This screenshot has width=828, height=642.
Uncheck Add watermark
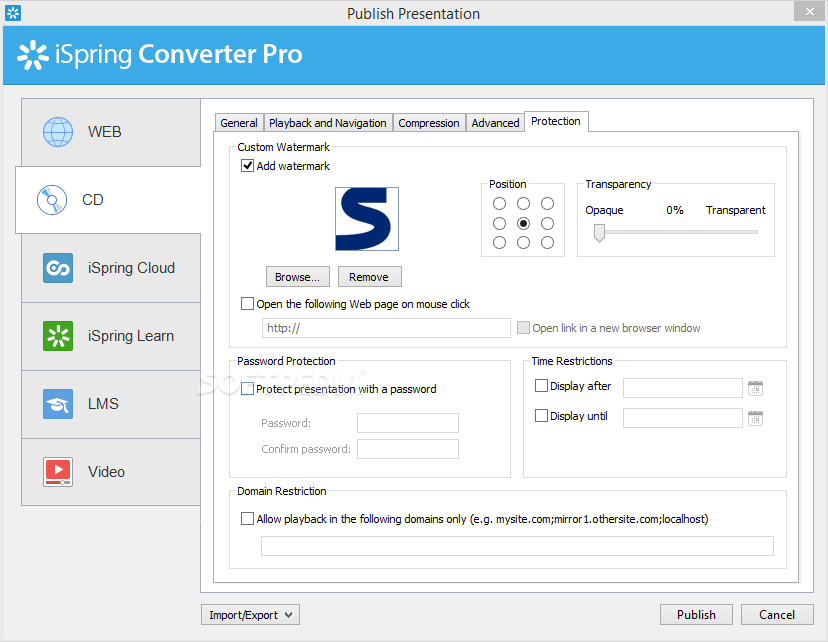pos(247,166)
